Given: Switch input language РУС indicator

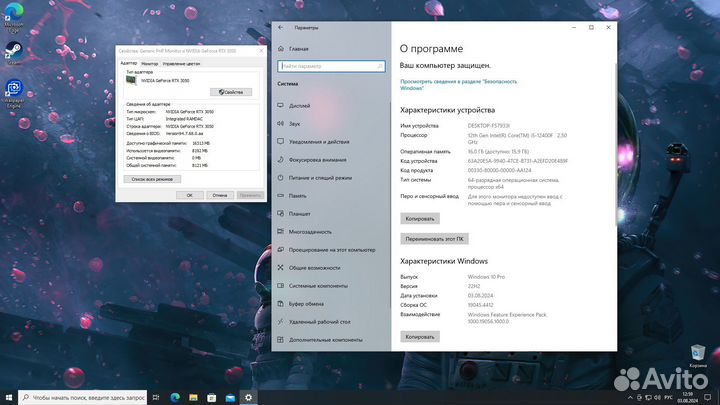Looking at the screenshot, I should (x=669, y=397).
